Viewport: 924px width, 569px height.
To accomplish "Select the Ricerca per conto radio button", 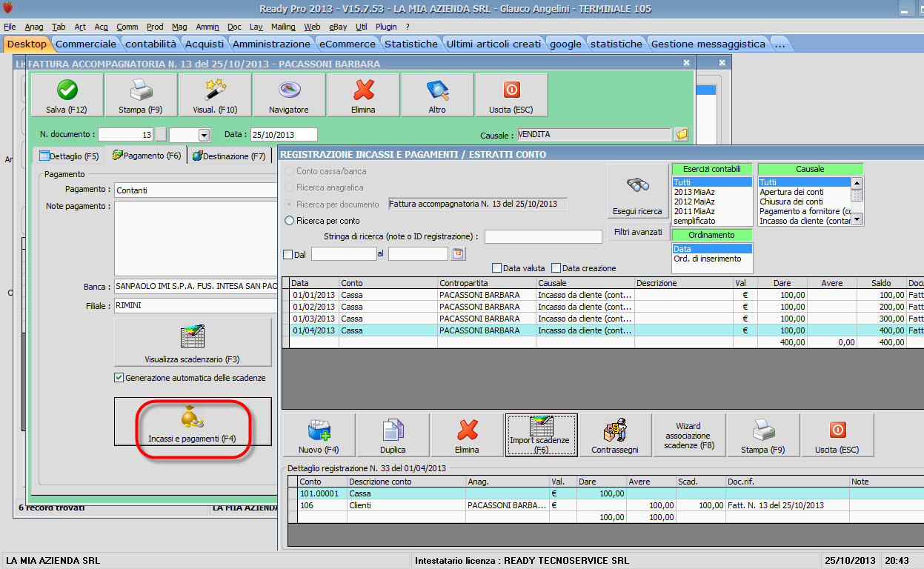I will [290, 221].
